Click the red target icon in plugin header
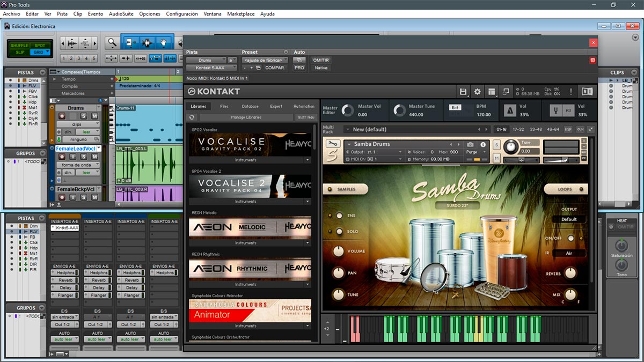 593,60
